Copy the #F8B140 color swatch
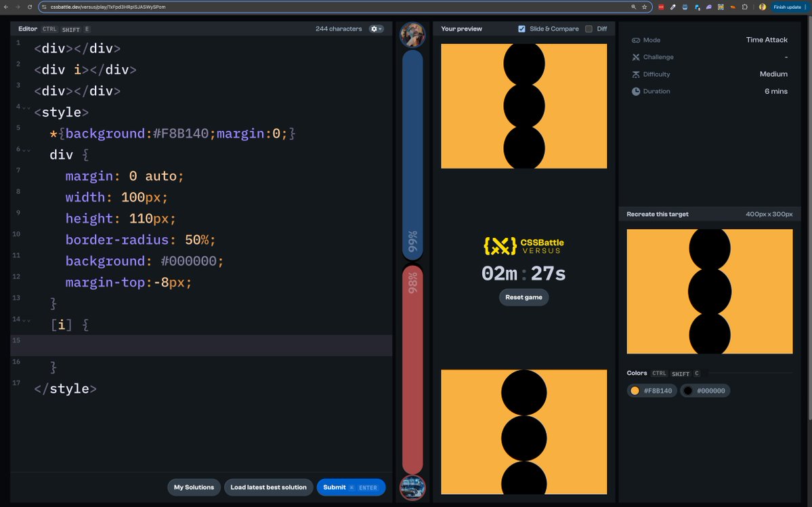812x507 pixels. [x=651, y=390]
